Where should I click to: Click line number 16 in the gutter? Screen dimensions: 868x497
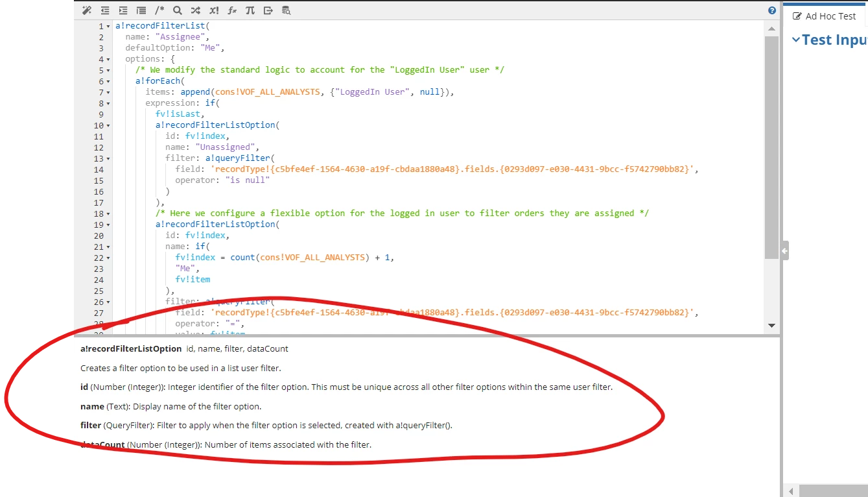click(x=99, y=192)
